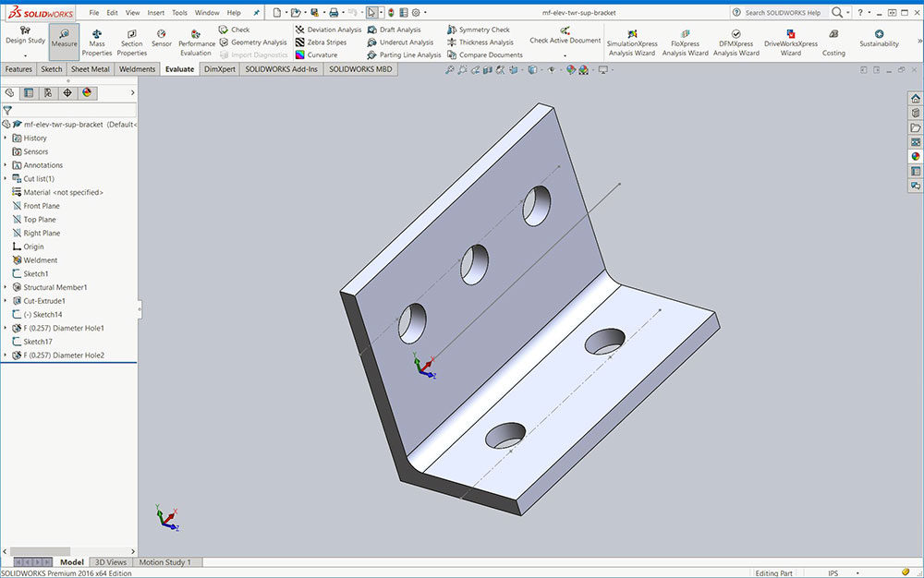This screenshot has width=924, height=578.
Task: Open Mass Properties
Action: pyautogui.click(x=97, y=42)
